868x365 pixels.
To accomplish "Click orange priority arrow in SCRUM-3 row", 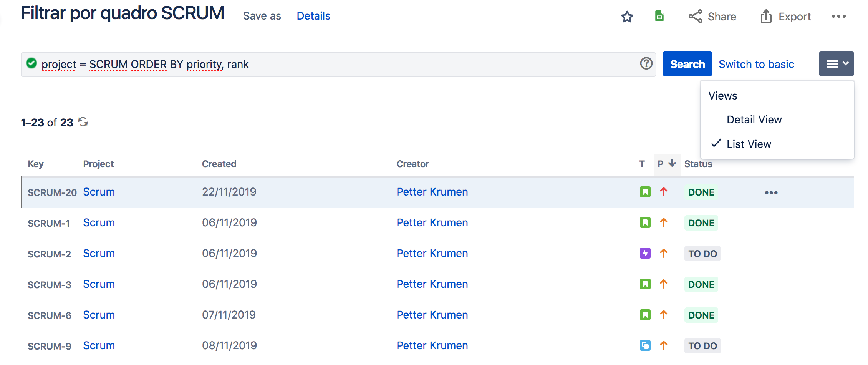I will [x=664, y=284].
